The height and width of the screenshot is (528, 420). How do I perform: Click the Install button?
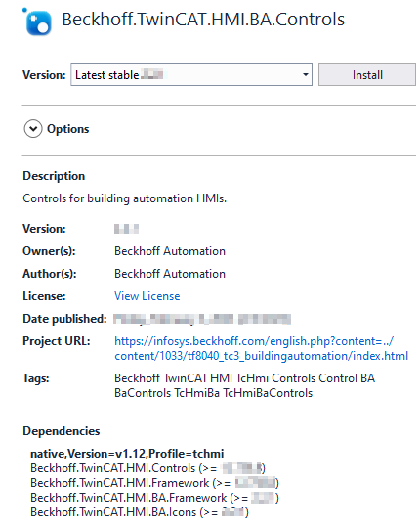click(x=367, y=74)
